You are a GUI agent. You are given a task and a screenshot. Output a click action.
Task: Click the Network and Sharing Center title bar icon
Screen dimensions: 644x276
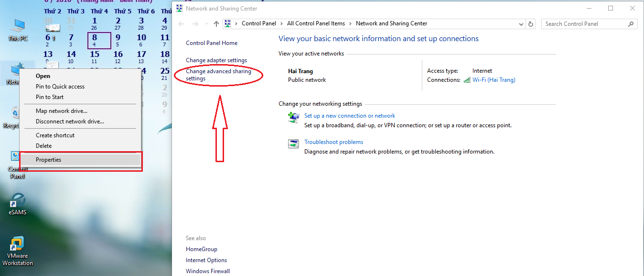[x=179, y=8]
